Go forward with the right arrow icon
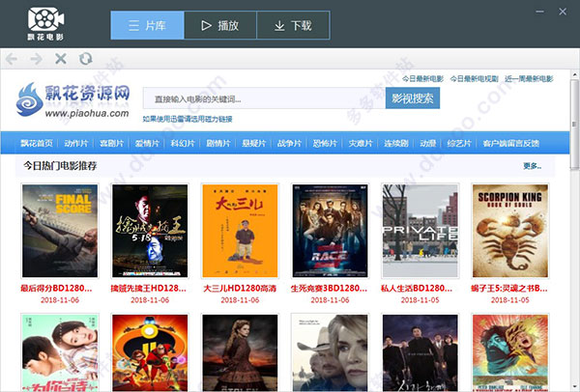The height and width of the screenshot is (392, 580). 37,59
